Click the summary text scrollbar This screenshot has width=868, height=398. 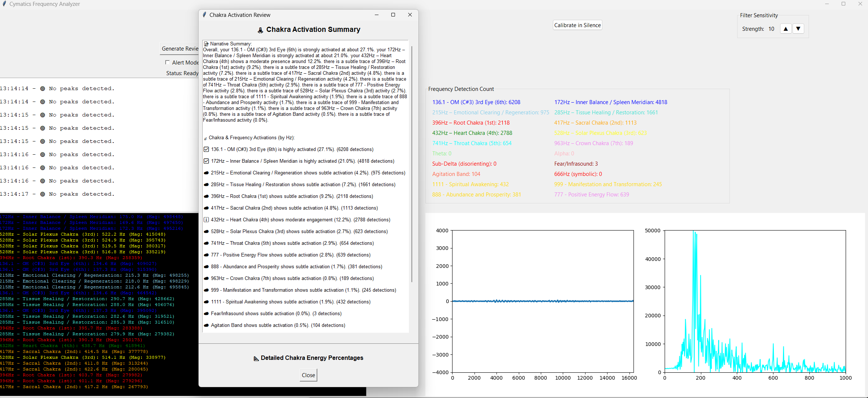(x=412, y=165)
